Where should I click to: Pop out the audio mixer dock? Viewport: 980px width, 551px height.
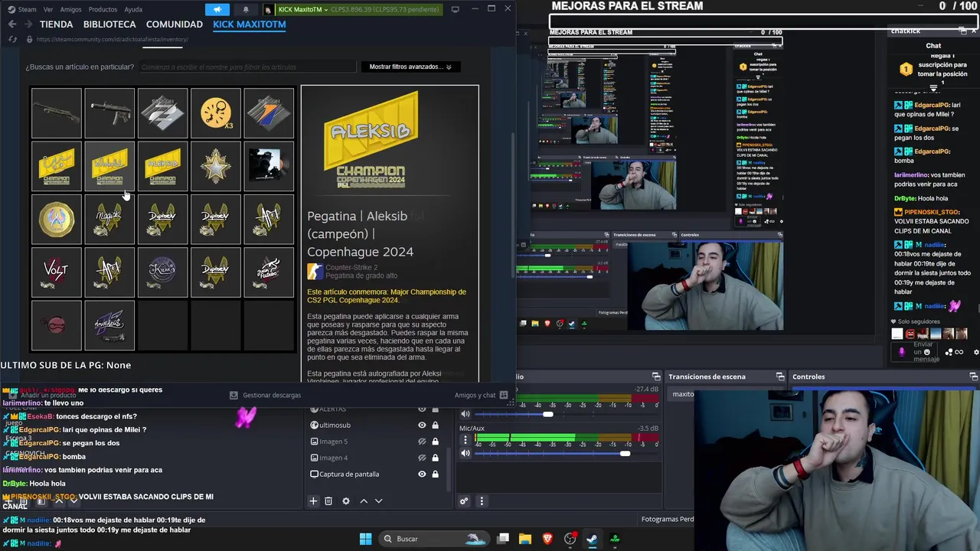[656, 377]
